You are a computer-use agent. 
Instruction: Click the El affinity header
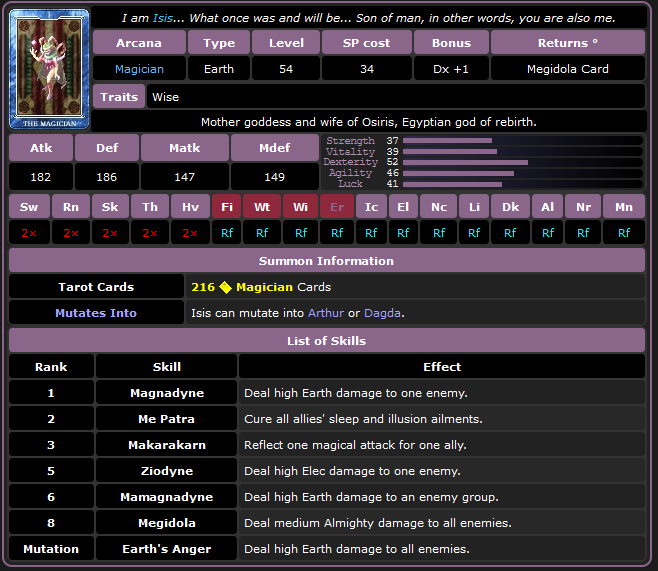point(403,206)
